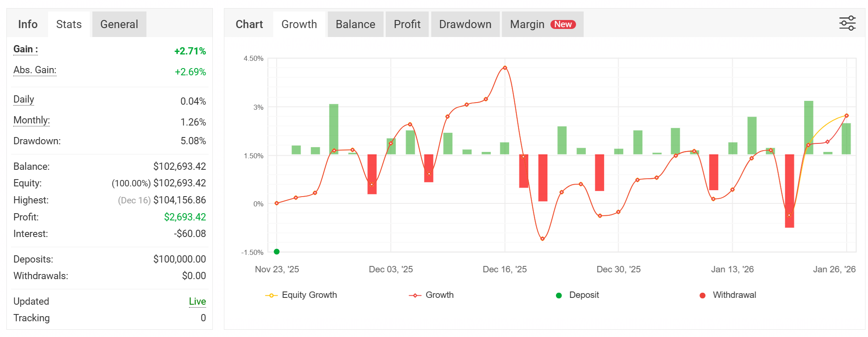This screenshot has height=337, width=868.
Task: Switch to the General tab
Action: pos(119,24)
